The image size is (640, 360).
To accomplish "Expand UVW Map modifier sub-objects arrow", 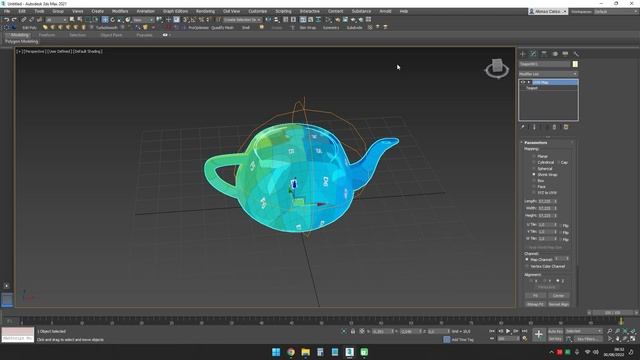I will [x=529, y=82].
